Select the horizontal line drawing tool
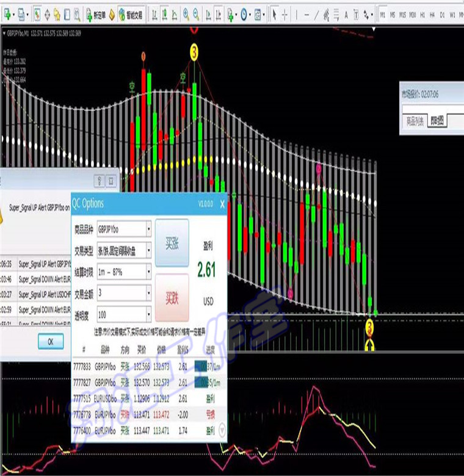 pos(306,14)
